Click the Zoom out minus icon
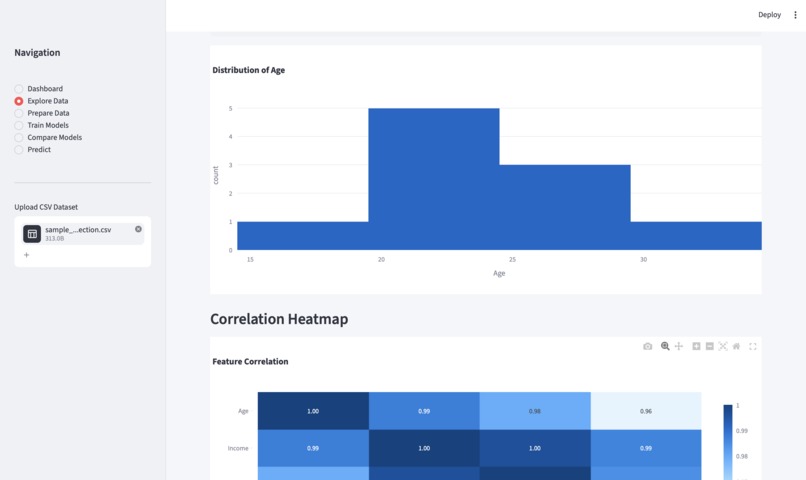Viewport: 806px width, 480px height. pos(709,346)
